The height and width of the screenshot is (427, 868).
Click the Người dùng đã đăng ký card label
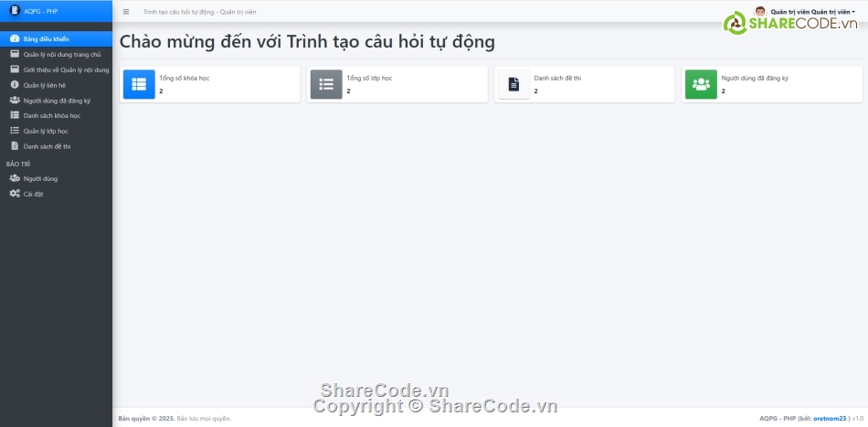[x=755, y=78]
